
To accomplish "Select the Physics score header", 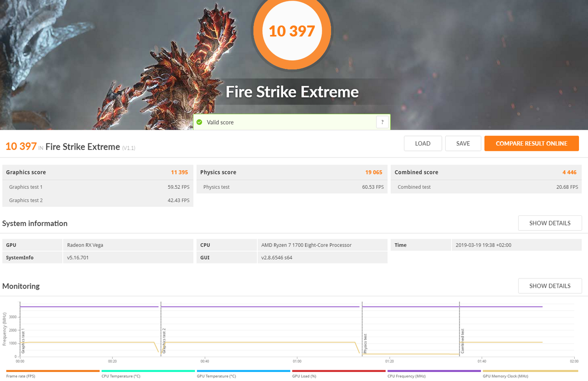I will (x=218, y=172).
